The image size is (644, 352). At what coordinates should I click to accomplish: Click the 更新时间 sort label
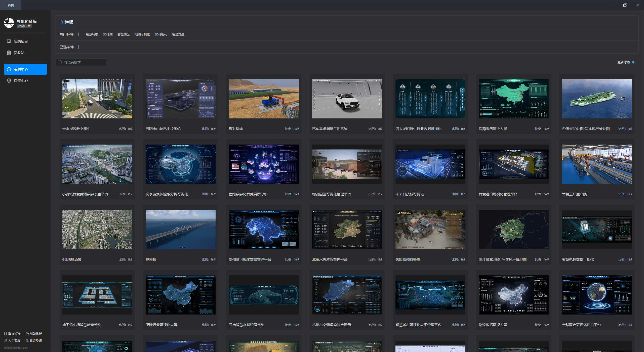tap(623, 62)
